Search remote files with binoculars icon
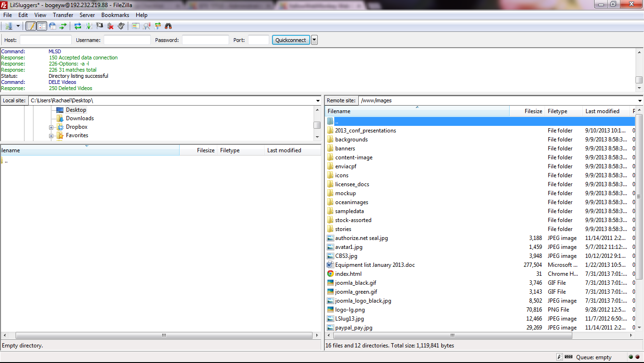This screenshot has height=363, width=644. [x=168, y=26]
